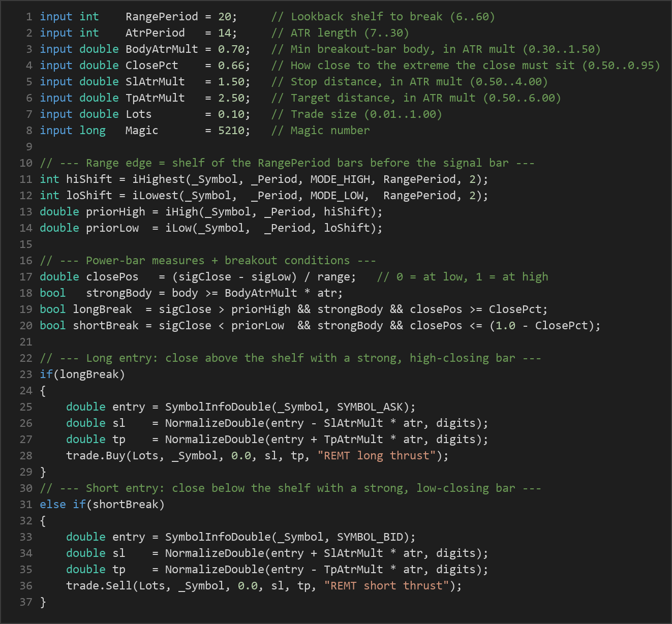Click the "REMT long thrust" string
The width and height of the screenshot is (672, 624).
tap(376, 455)
